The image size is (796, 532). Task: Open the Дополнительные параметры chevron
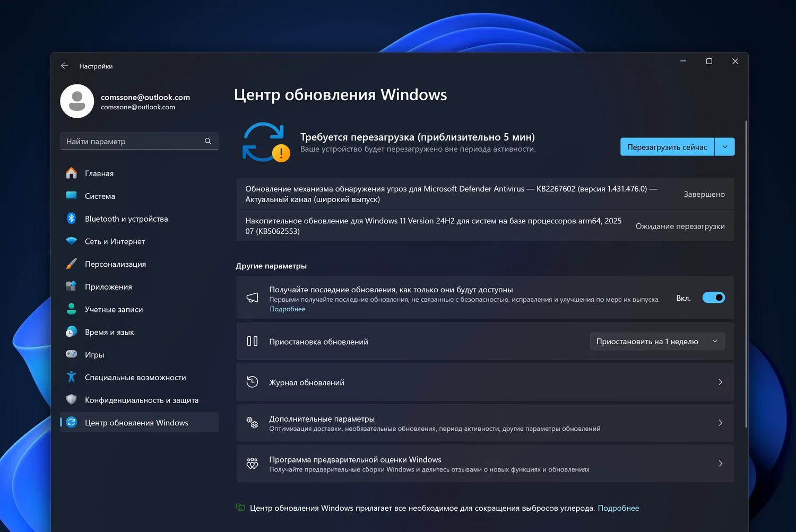pyautogui.click(x=720, y=423)
